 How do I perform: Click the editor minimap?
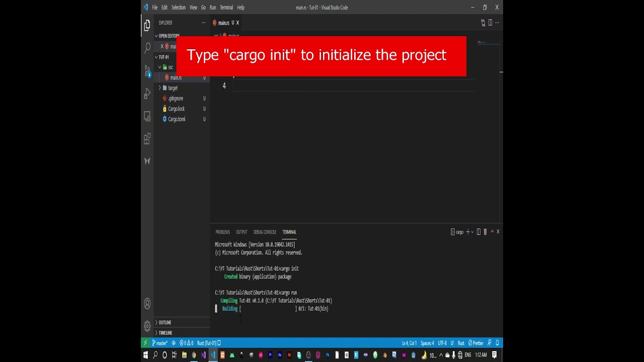(x=487, y=43)
